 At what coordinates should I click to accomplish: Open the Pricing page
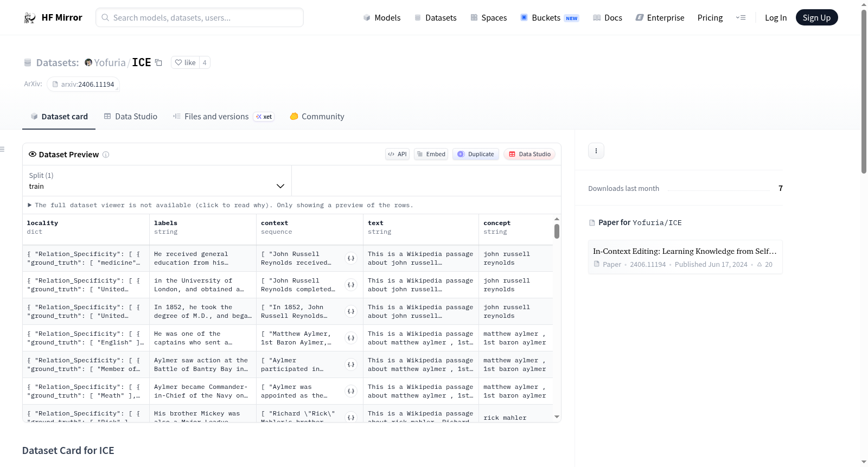710,18
